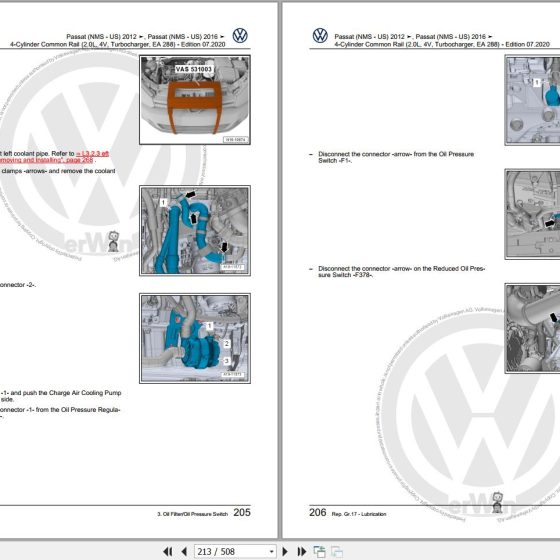Click the Reduced Oil Pressure Switch F378 text
Viewport: 560px width, 560px height.
click(401, 271)
